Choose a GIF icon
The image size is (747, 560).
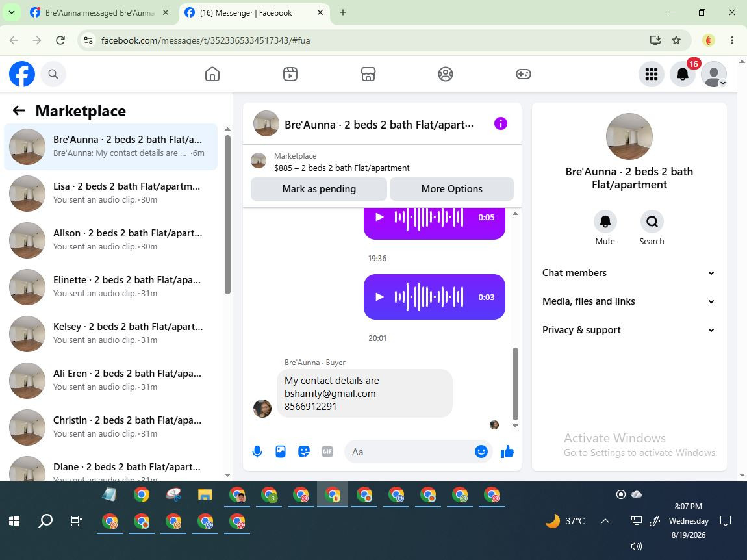click(x=327, y=452)
